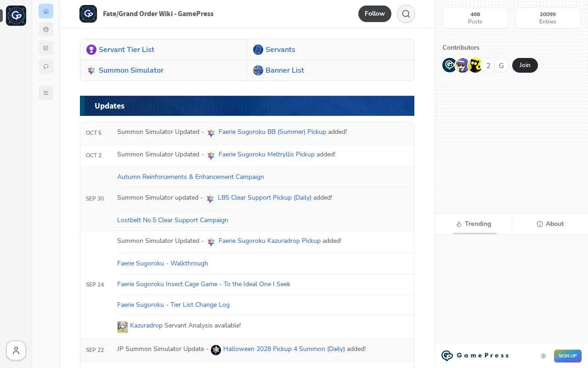
Task: Open the comments sidebar icon
Action: point(46,66)
